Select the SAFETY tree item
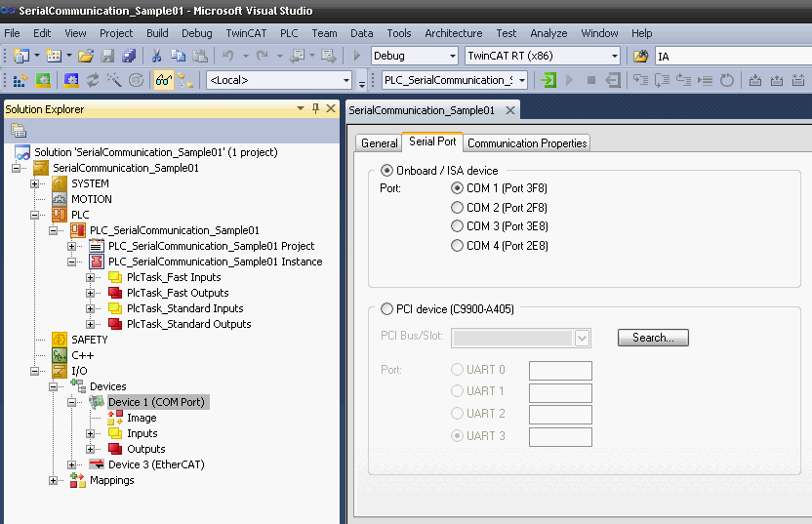 tap(90, 340)
